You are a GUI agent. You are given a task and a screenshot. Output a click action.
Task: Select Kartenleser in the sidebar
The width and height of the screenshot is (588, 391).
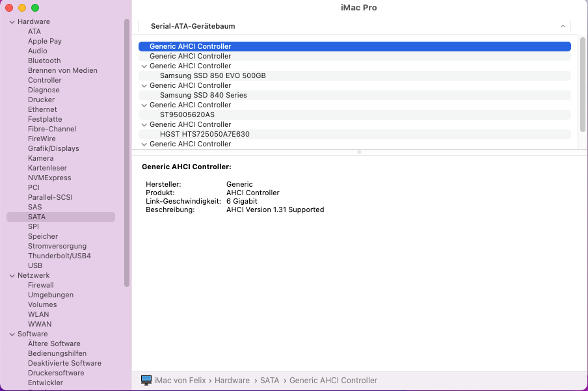(47, 168)
